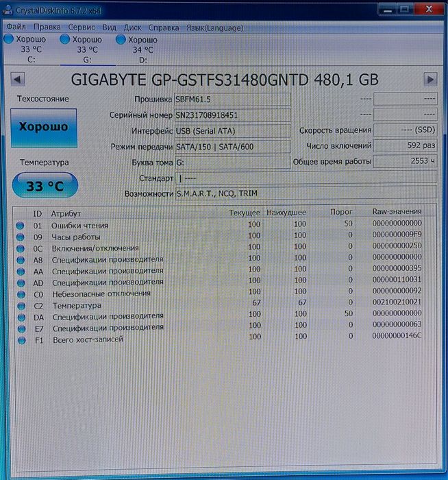448x480 pixels.
Task: Click the Атрибут column header
Action: pos(66,214)
